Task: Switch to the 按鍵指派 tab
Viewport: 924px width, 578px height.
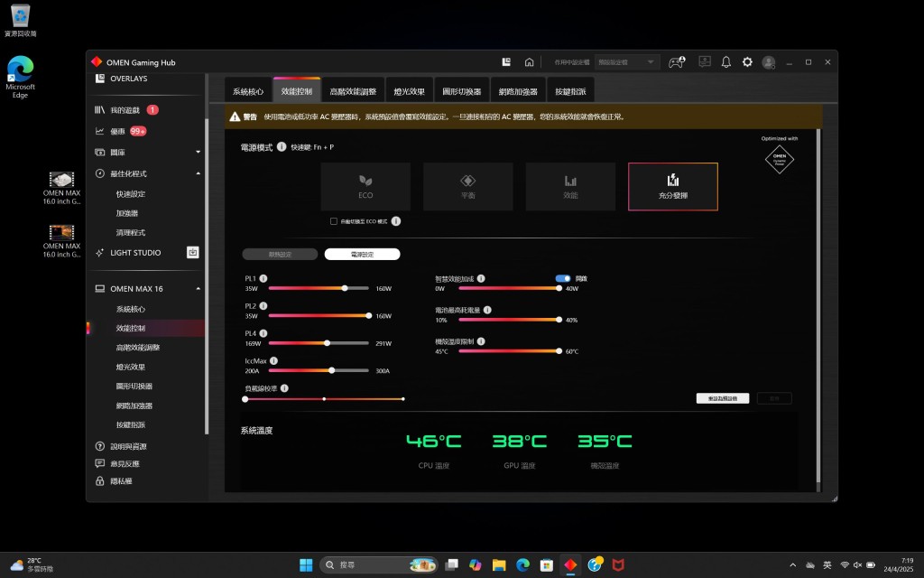Action: (x=570, y=91)
